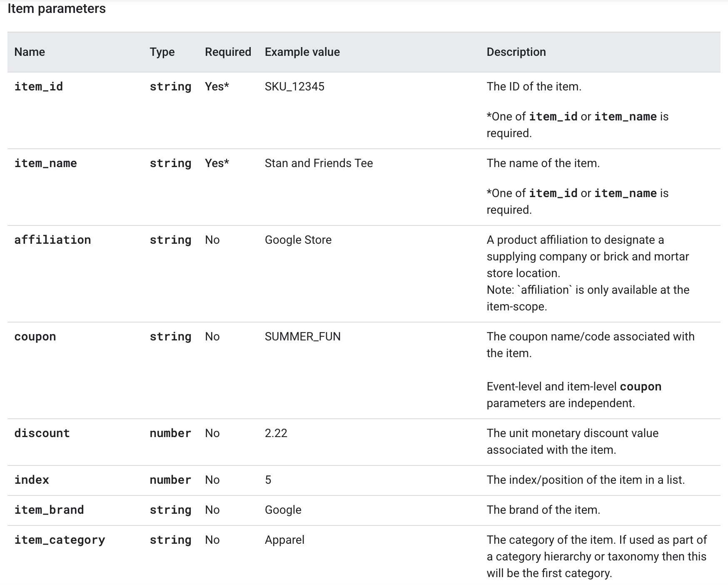The width and height of the screenshot is (728, 585).
Task: Click type 'string' in the item_id row
Action: [x=170, y=86]
